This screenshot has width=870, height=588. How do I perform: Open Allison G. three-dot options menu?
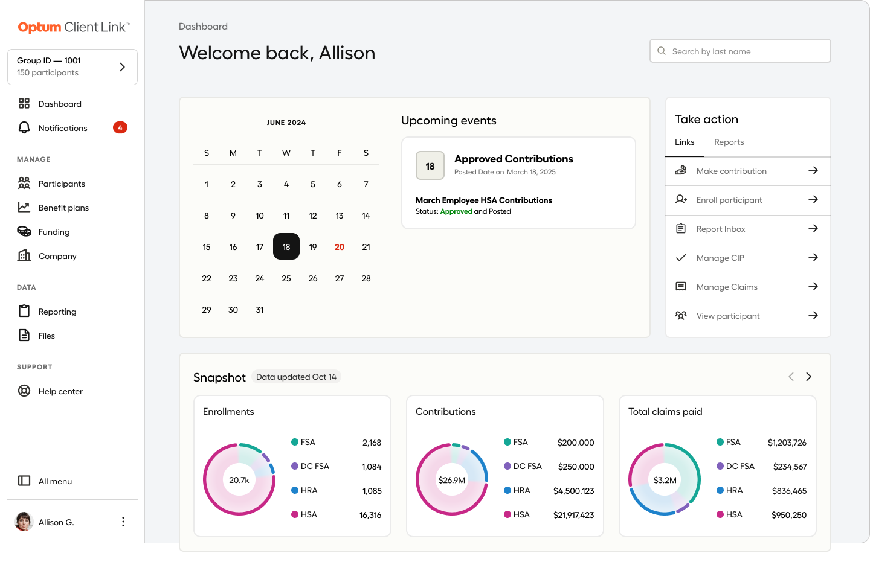click(123, 522)
